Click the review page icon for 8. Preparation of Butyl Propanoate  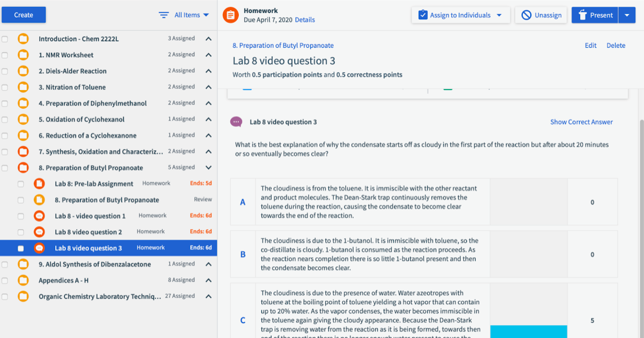pyautogui.click(x=39, y=200)
